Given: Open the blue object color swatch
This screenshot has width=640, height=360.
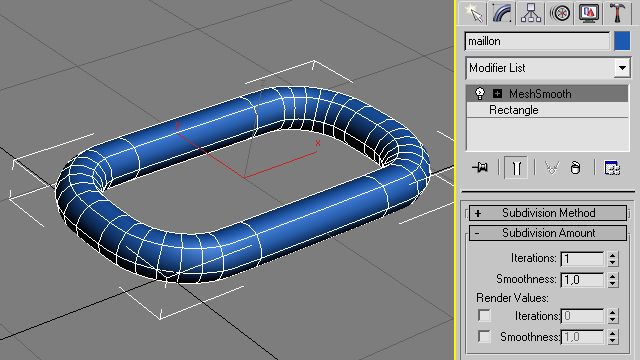Looking at the screenshot, I should tap(622, 41).
